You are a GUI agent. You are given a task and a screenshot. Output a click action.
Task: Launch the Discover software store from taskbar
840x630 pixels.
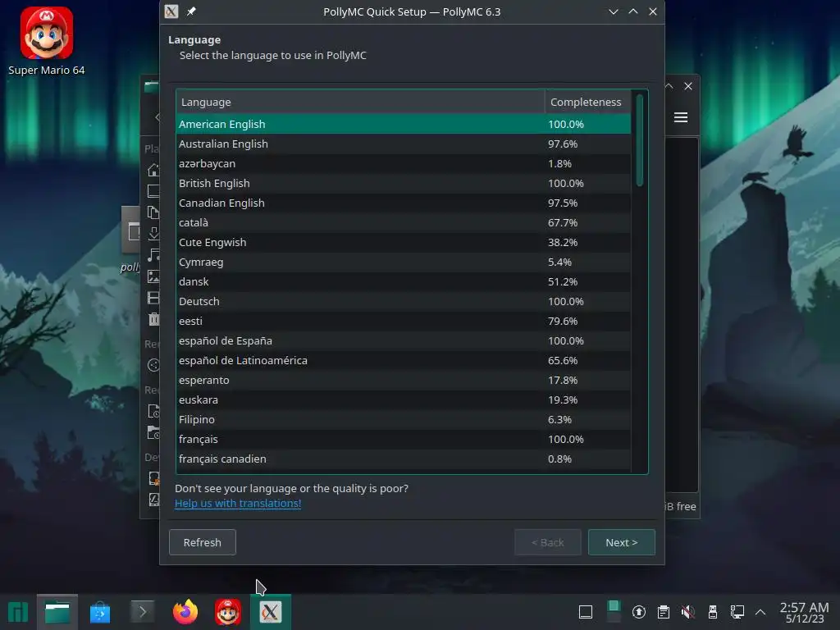99,612
